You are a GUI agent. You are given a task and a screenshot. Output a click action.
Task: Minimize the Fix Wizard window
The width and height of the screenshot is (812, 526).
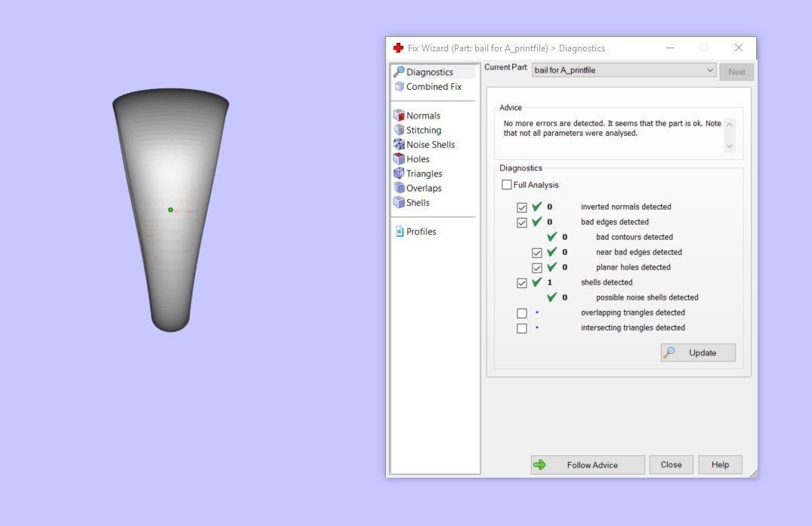pos(670,48)
